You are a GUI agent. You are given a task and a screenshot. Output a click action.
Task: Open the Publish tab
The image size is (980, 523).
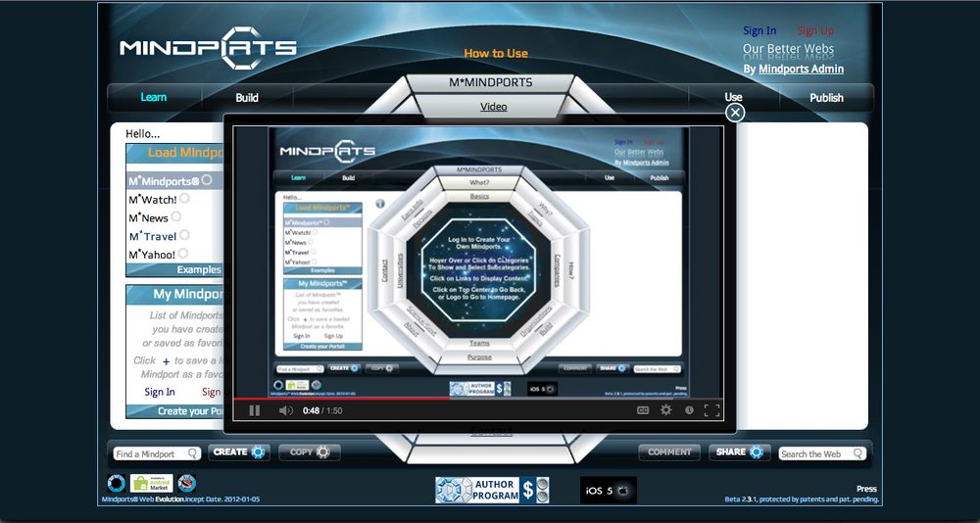(826, 98)
